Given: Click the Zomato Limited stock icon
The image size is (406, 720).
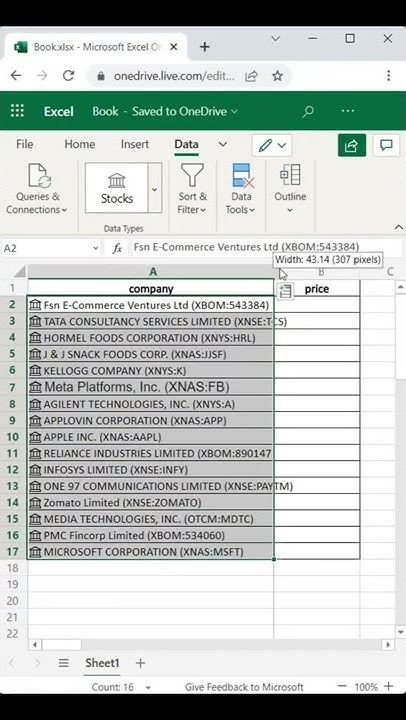Looking at the screenshot, I should [35, 502].
